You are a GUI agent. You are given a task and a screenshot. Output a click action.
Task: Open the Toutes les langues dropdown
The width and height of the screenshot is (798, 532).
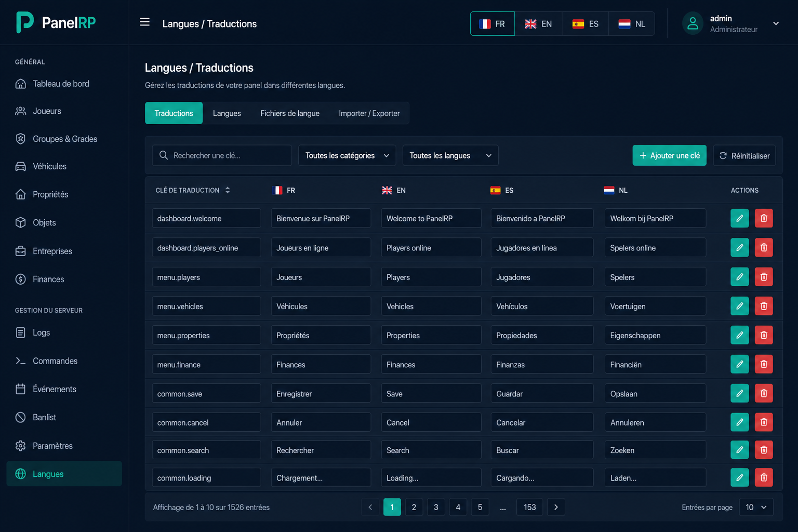450,155
